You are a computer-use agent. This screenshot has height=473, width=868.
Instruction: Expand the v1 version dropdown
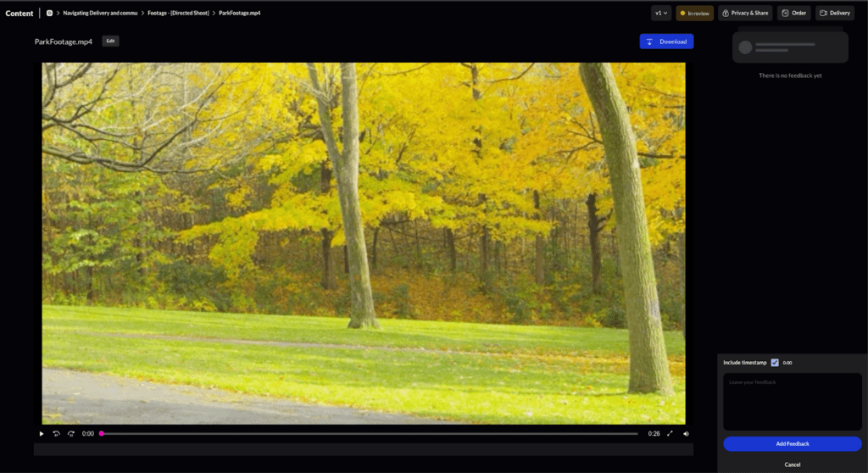tap(661, 13)
